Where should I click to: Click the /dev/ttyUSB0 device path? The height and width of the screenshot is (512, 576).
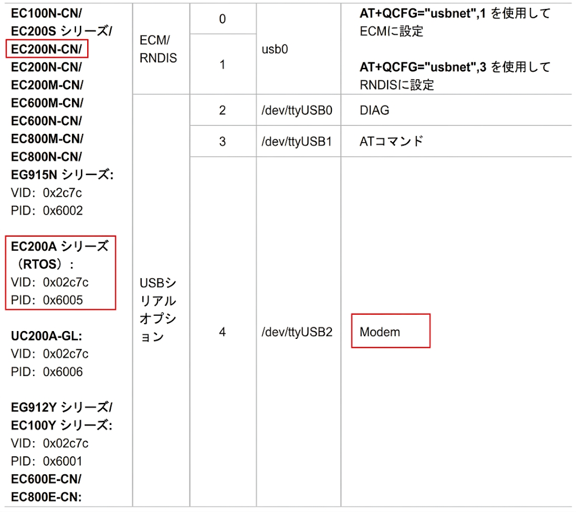pyautogui.click(x=297, y=110)
